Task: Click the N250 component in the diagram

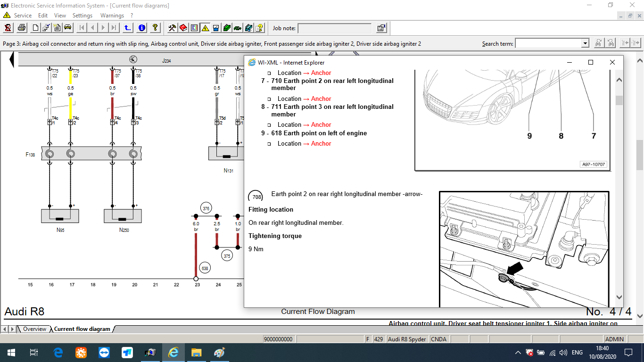Action: pos(123,216)
